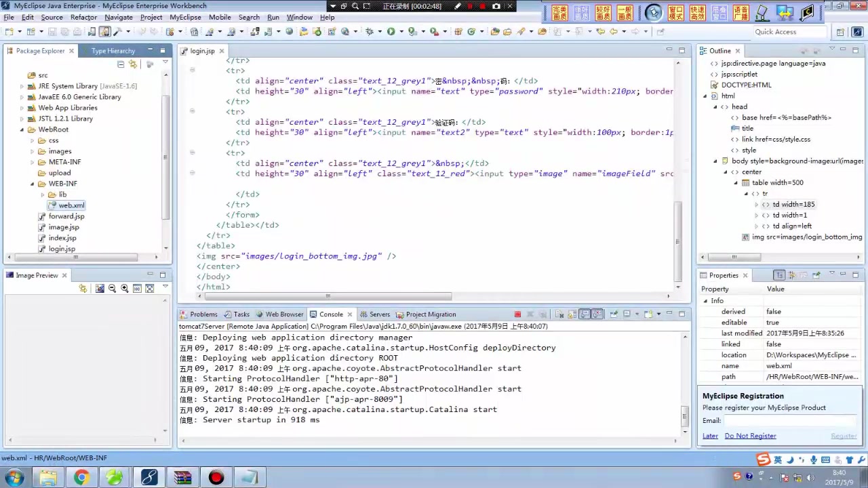Collapse the head node in Outline
Image resolution: width=868 pixels, height=488 pixels.
click(x=715, y=106)
